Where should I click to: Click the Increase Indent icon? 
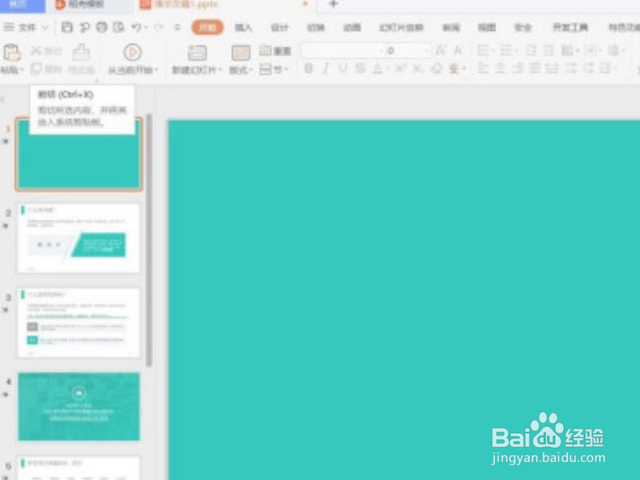[x=549, y=50]
